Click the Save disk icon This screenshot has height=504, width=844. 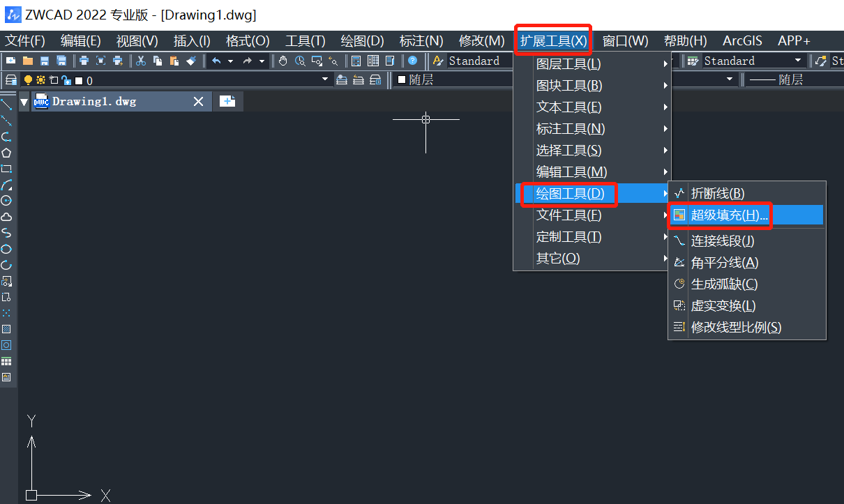click(45, 61)
